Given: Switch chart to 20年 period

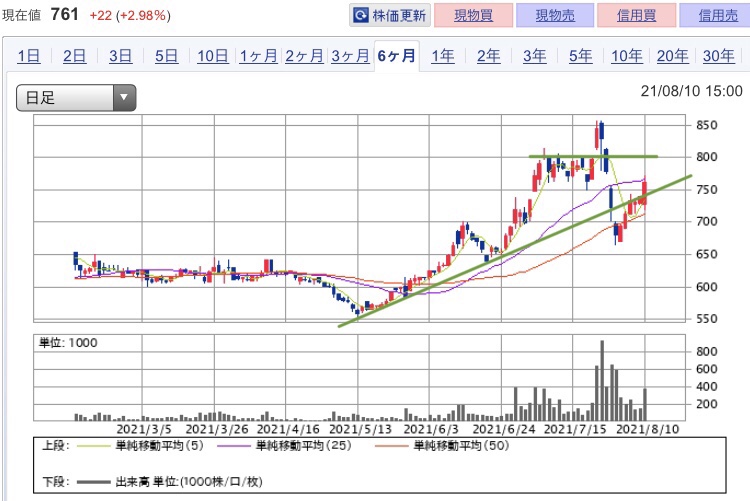Looking at the screenshot, I should coord(673,56).
